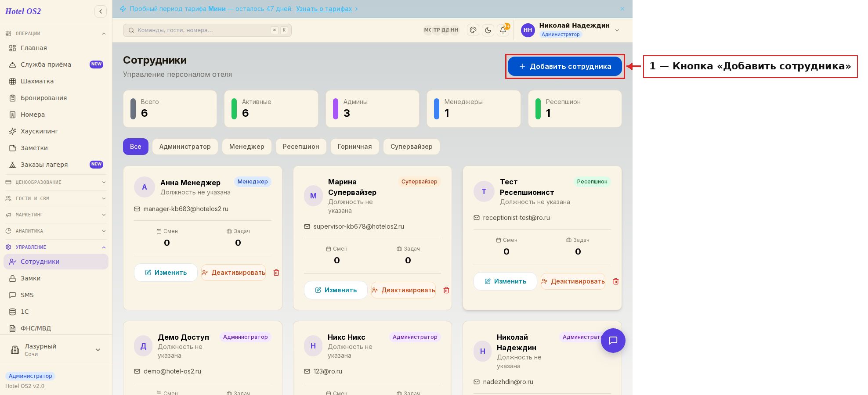
Task: Collapse the ОПЕРАЦИИ section
Action: (x=56, y=33)
